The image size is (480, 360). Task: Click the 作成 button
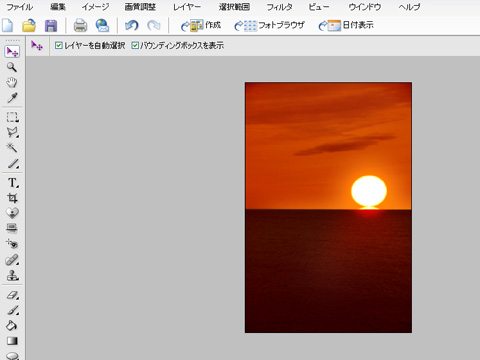click(201, 25)
